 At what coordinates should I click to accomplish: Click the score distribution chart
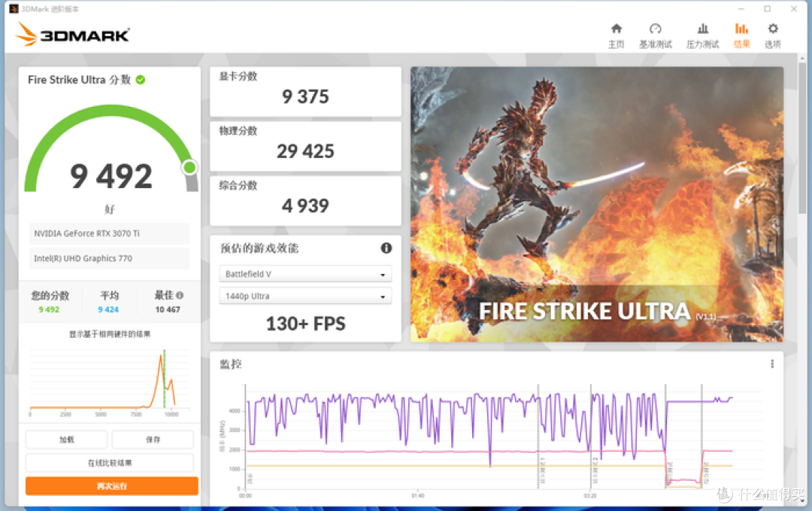(110, 381)
